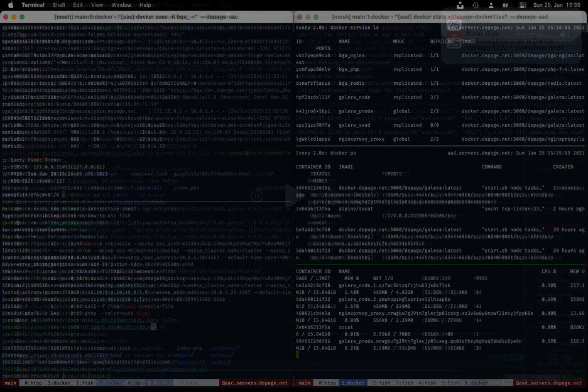
Task: Select 1:docker tmux tab in aac window
Action: tap(59, 383)
